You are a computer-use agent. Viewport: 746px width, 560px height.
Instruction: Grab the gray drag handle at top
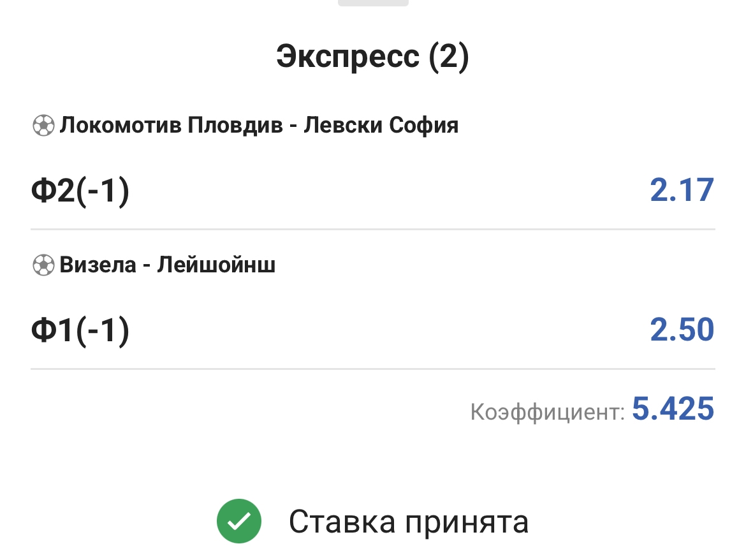[373, 3]
